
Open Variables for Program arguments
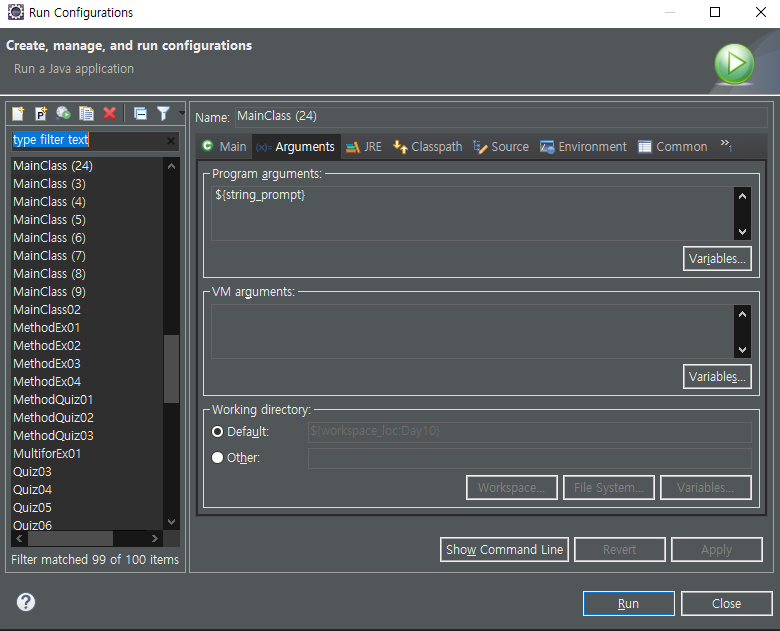[x=717, y=259]
